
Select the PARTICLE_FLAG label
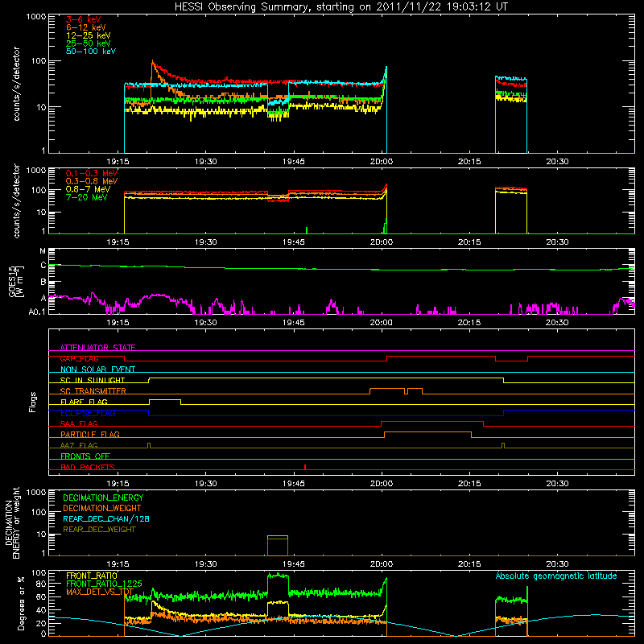[90, 434]
